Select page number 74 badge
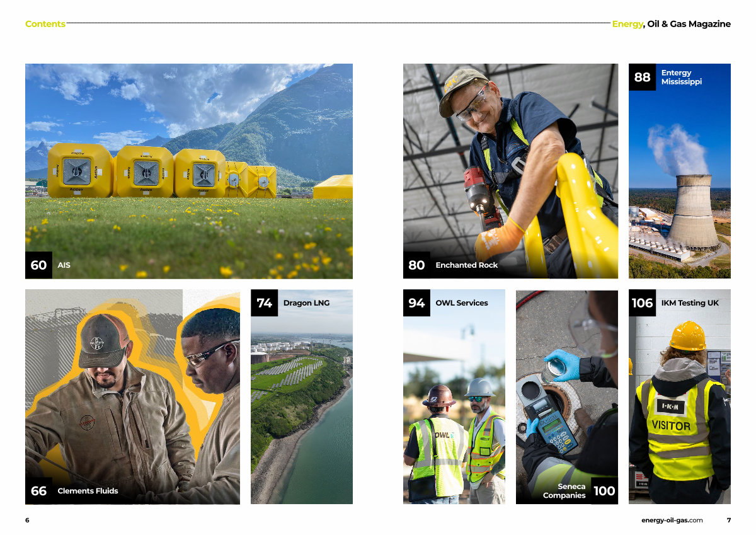The image size is (756, 535). [264, 303]
